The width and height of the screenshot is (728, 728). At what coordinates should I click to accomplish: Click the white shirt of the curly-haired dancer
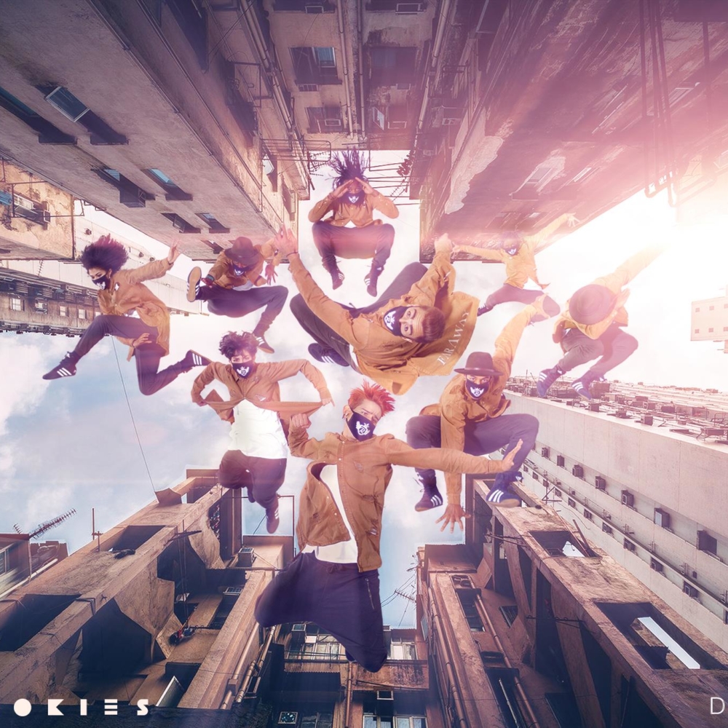257,429
